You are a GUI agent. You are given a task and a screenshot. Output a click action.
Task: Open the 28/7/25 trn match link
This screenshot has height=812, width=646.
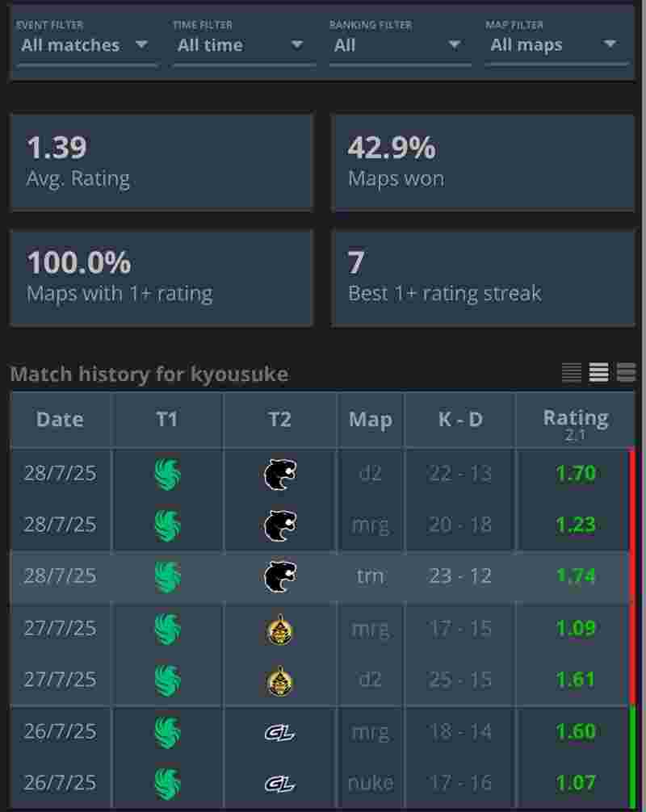[x=60, y=576]
